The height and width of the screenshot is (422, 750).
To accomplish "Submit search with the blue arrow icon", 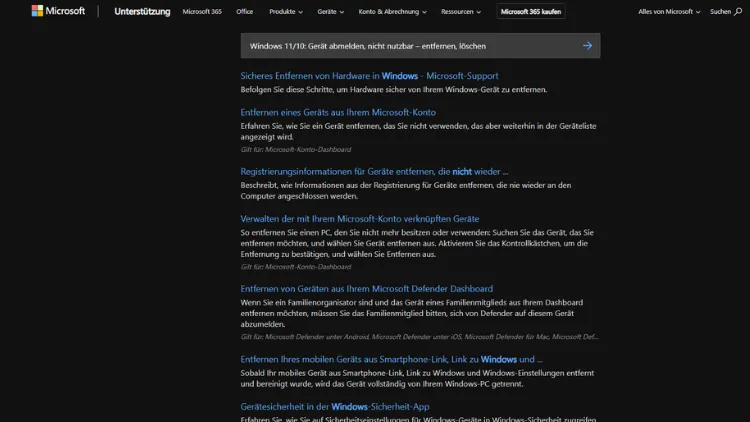I will click(587, 46).
